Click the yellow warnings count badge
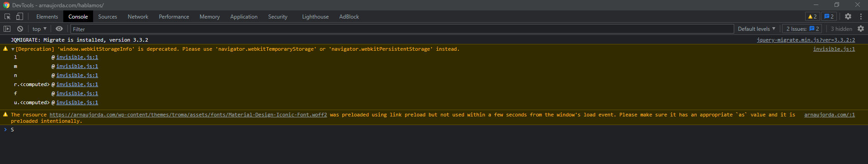 812,16
